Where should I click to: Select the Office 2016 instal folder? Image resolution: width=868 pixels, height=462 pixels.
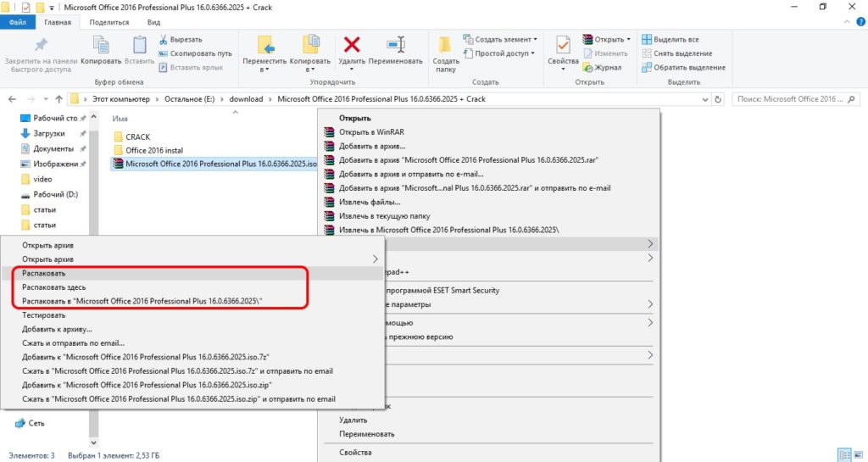(x=147, y=150)
